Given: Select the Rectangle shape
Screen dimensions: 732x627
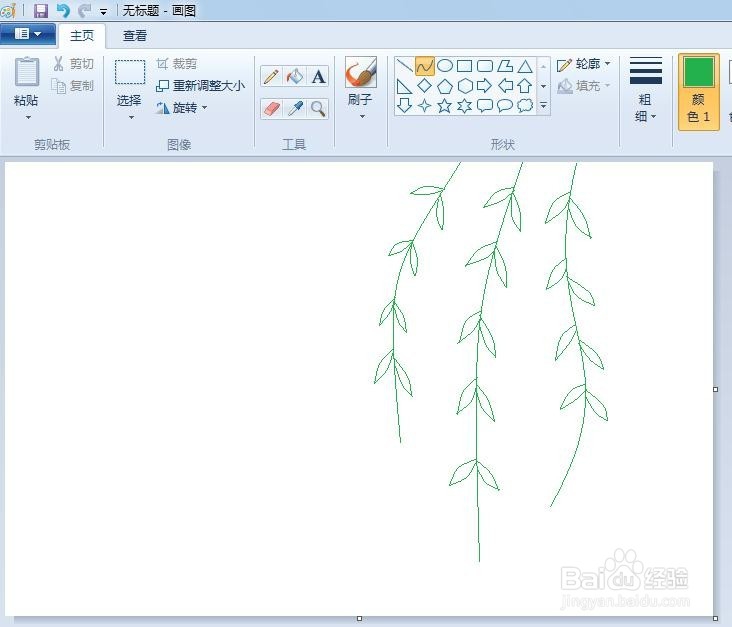Looking at the screenshot, I should [465, 66].
